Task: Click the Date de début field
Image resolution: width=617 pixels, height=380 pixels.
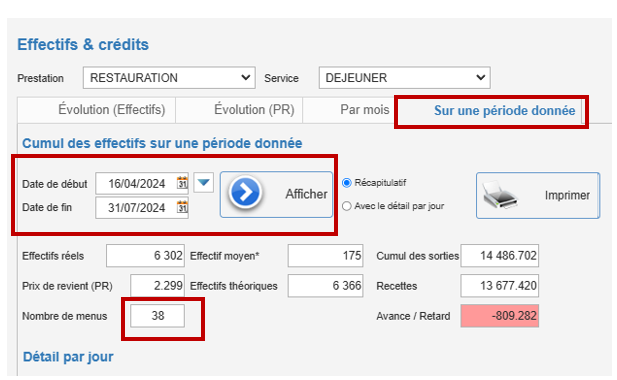Action: click(x=142, y=183)
